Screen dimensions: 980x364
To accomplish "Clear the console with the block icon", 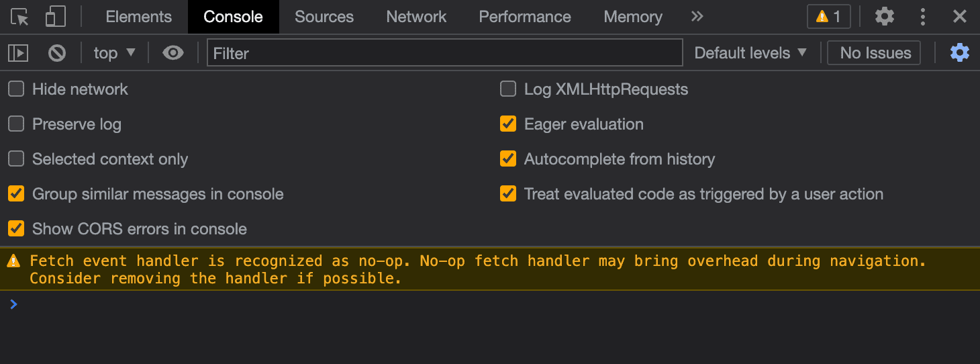I will (57, 53).
